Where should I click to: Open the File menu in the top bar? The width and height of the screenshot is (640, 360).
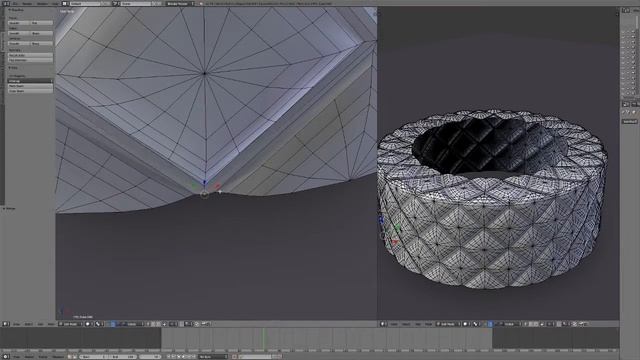click(x=16, y=3)
